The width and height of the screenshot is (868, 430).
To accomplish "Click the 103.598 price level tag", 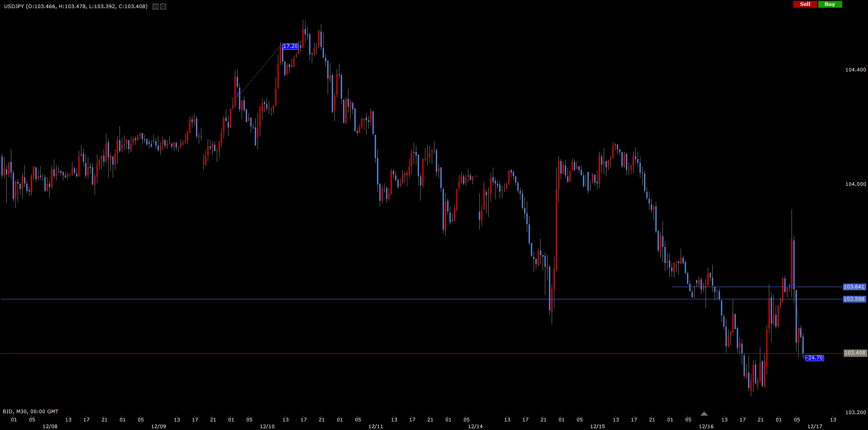I will pos(854,299).
